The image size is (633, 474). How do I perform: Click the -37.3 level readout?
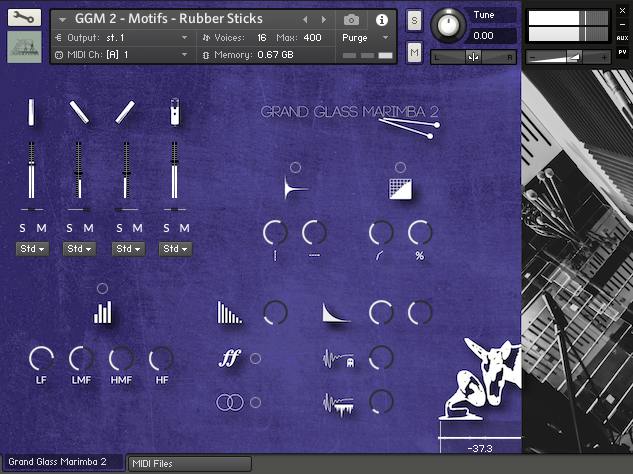point(480,448)
